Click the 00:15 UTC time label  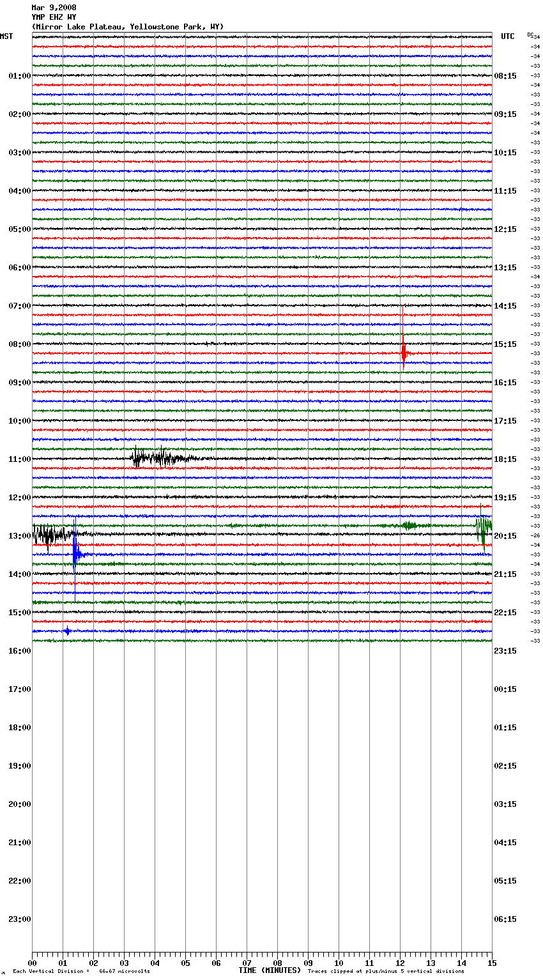click(x=505, y=689)
